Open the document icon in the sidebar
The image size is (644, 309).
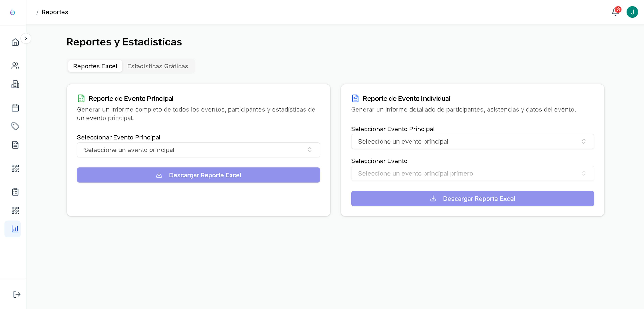[x=15, y=145]
